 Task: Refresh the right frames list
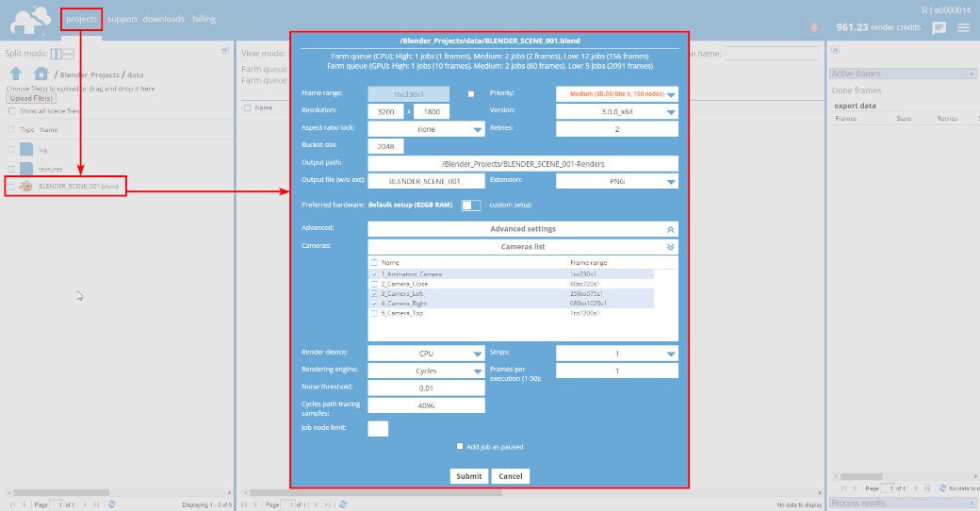(x=942, y=487)
